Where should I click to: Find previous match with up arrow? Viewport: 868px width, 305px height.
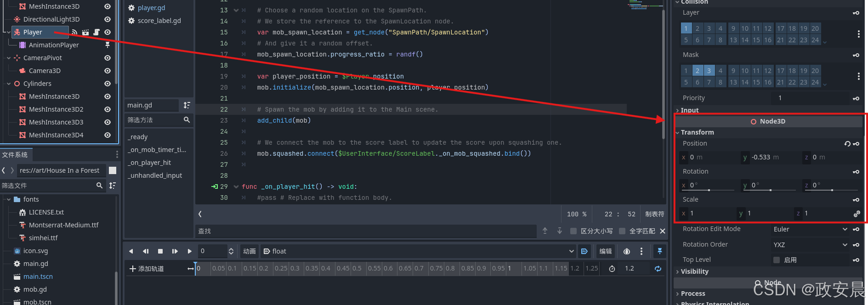[545, 231]
